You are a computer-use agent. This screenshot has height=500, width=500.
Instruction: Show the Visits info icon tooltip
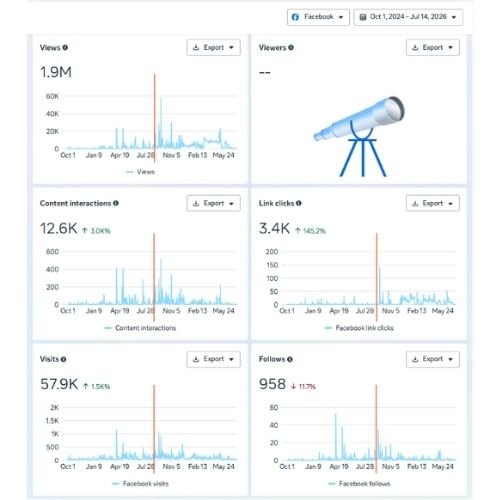point(63,359)
